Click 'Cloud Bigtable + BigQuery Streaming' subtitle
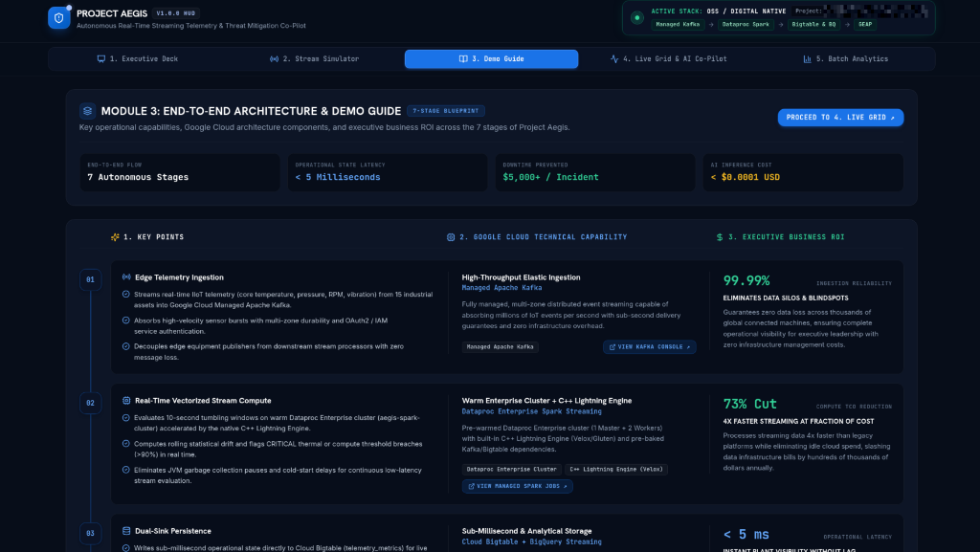The width and height of the screenshot is (980, 552). (532, 542)
